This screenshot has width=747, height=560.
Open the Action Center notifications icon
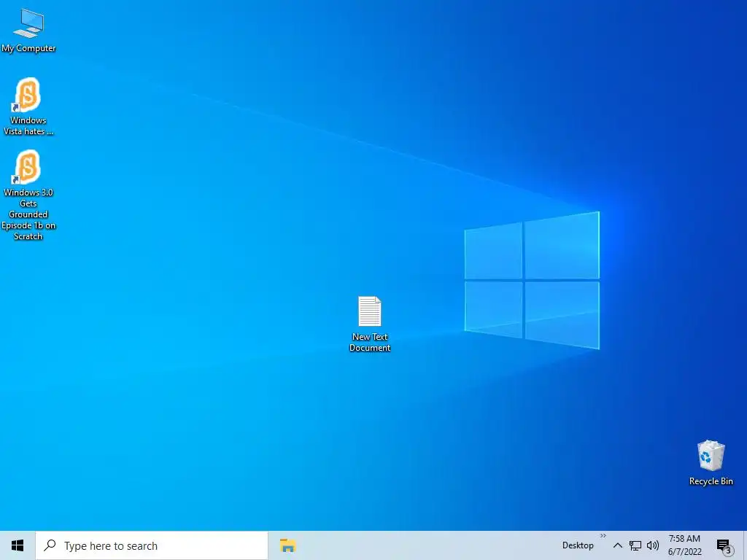pyautogui.click(x=724, y=546)
